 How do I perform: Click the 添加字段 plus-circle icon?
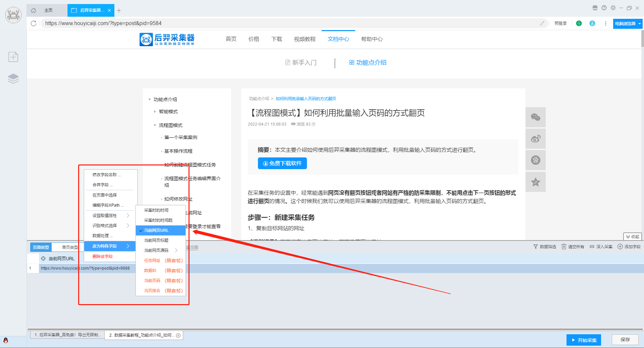(620, 247)
